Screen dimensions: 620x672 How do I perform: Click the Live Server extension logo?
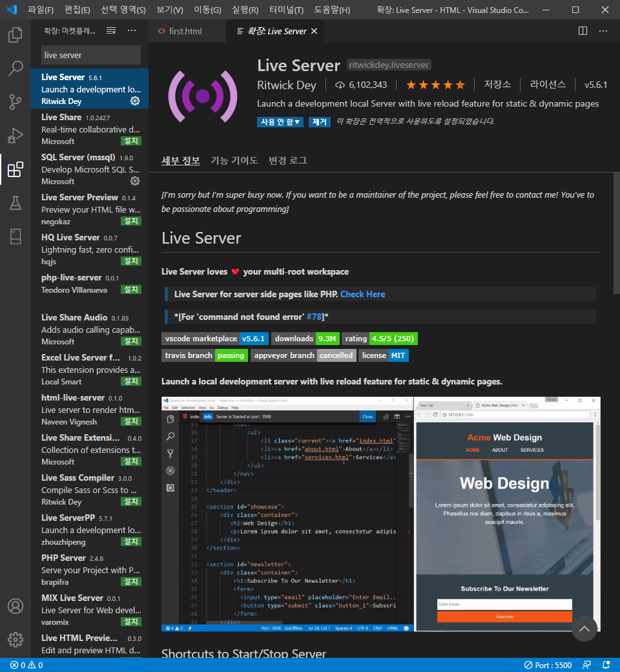[x=202, y=96]
